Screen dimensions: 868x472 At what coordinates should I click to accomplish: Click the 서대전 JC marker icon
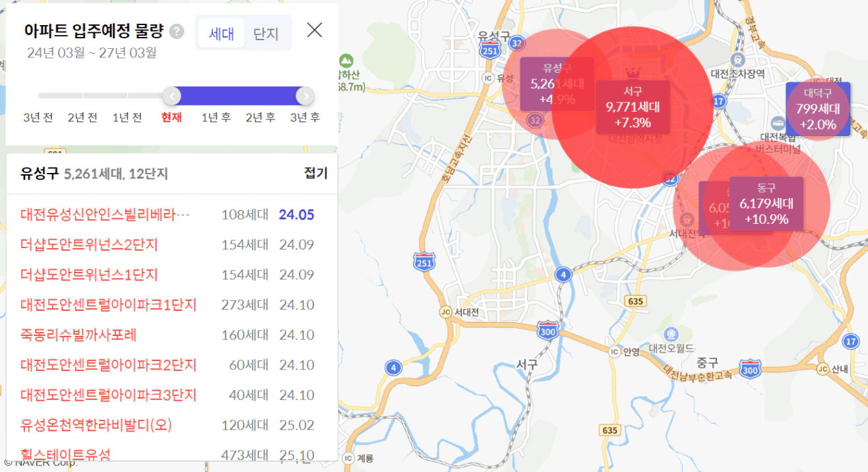pos(445,312)
